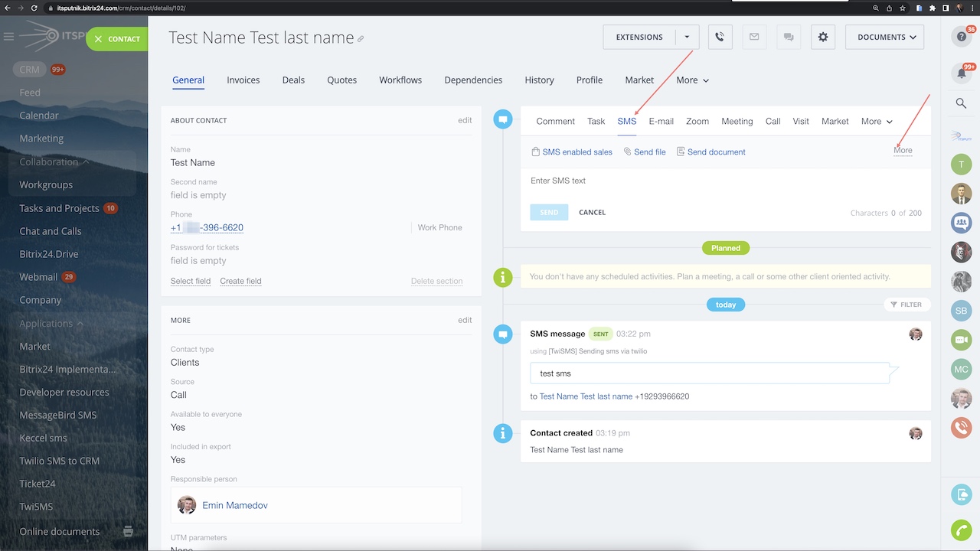This screenshot has height=551, width=980.
Task: Open the Documents dropdown
Action: [885, 37]
